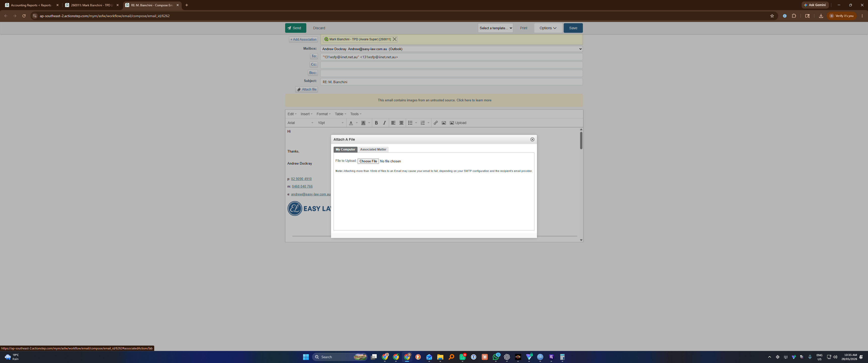Switch to the Associated Matter tab

tap(373, 149)
